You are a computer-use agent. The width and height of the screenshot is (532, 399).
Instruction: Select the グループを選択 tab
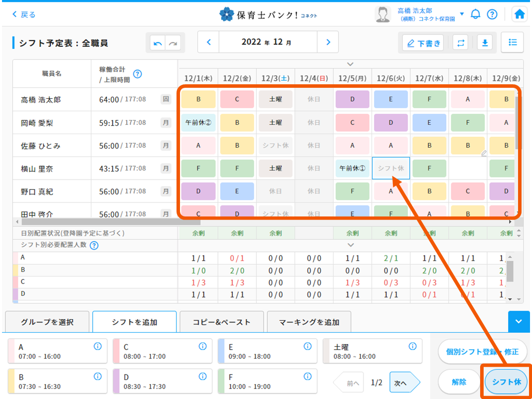pos(47,322)
